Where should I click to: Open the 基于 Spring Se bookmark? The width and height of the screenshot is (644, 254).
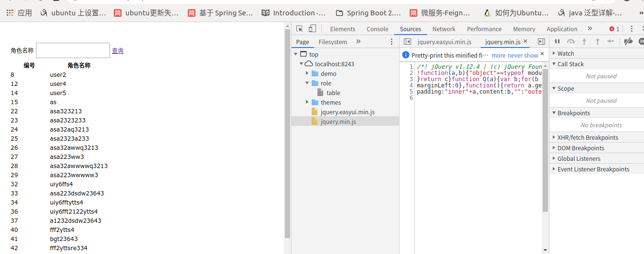pyautogui.click(x=220, y=13)
